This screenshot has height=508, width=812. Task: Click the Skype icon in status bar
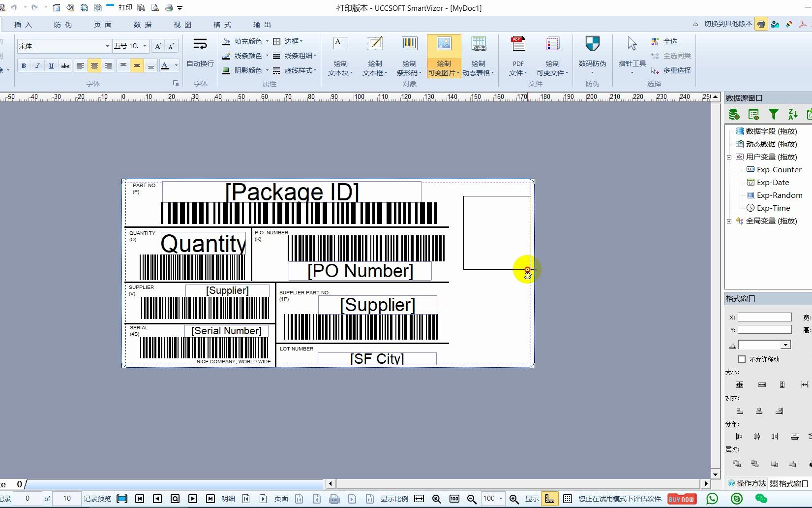pyautogui.click(x=736, y=499)
